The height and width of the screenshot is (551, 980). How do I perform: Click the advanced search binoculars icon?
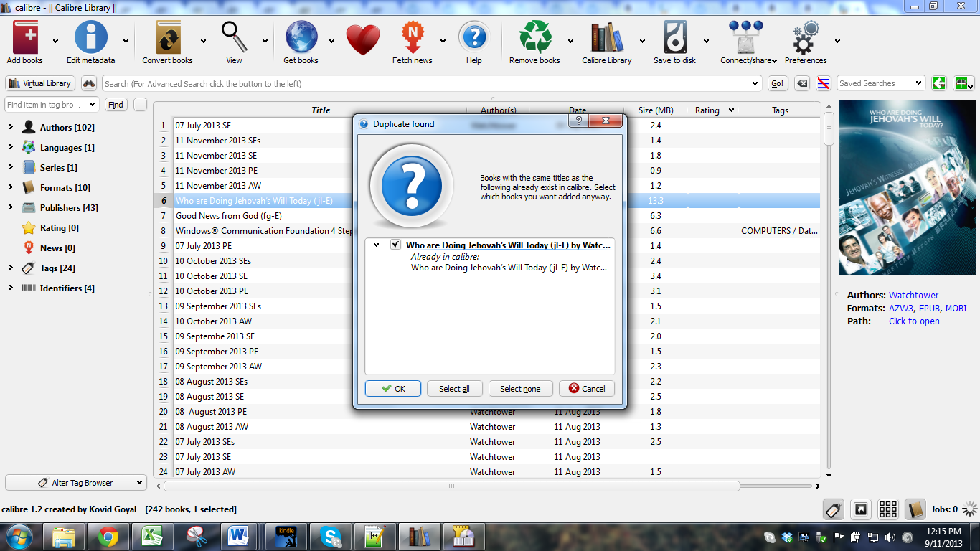[x=89, y=83]
